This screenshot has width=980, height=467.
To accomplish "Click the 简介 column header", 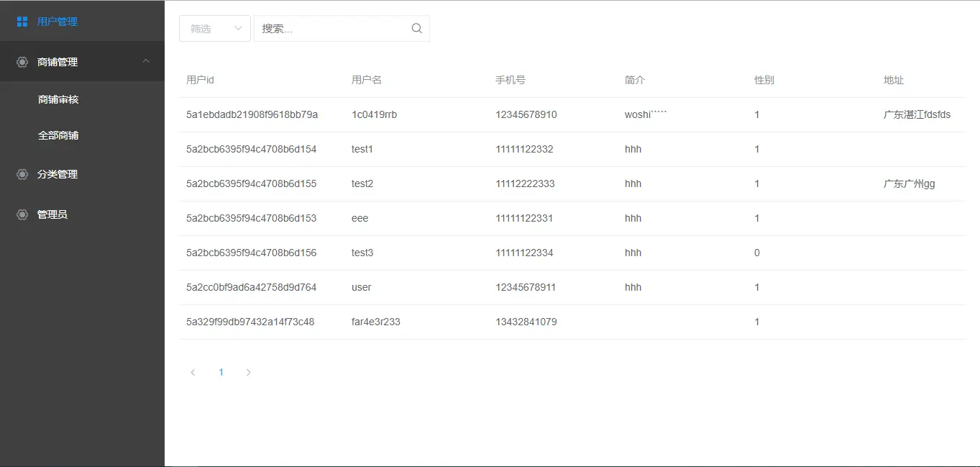I will 635,80.
